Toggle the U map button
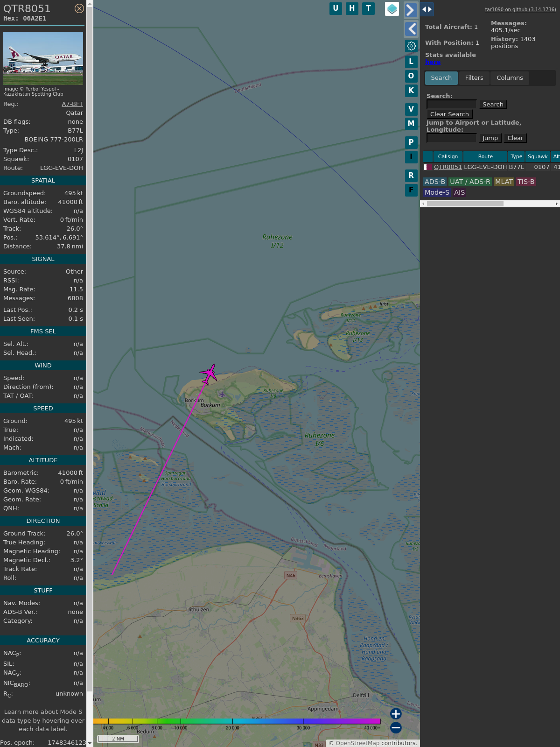This screenshot has height=747, width=560. point(336,8)
